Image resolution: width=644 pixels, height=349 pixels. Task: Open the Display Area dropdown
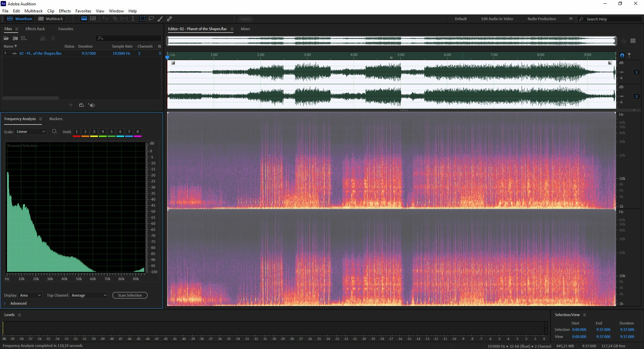(30, 295)
